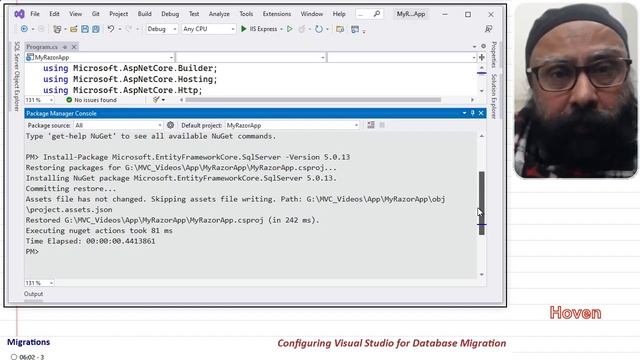Screen dimensions: 640x360
Task: Toggle pin on the Program.cs tab
Action: (x=65, y=47)
